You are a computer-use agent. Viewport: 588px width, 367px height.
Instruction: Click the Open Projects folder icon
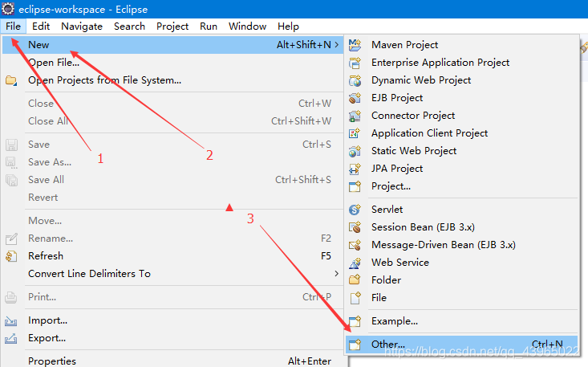coord(11,80)
